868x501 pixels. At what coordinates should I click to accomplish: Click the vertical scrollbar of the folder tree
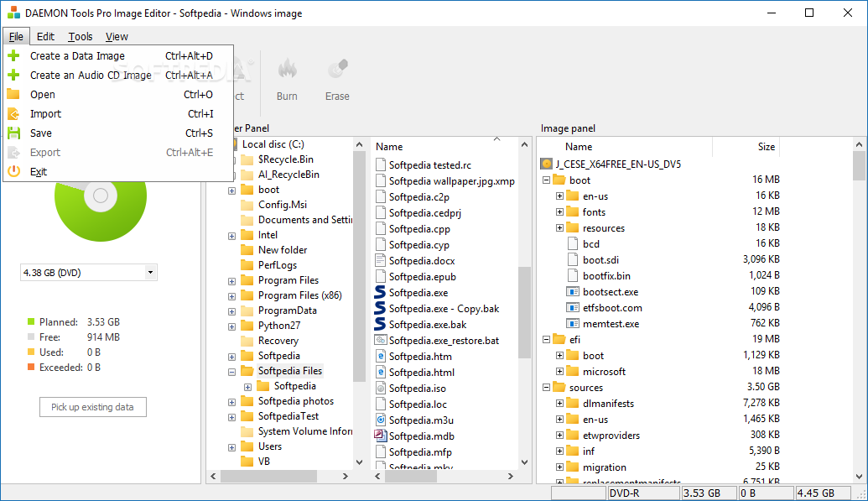click(359, 266)
